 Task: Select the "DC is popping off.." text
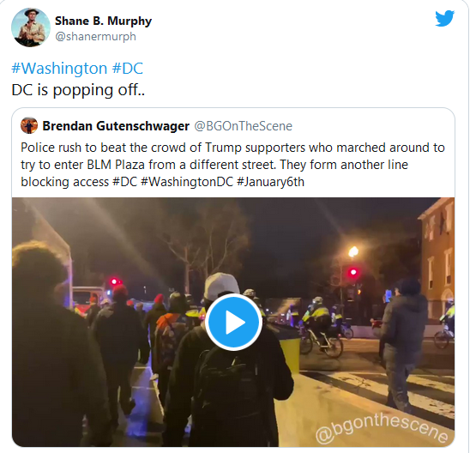(78, 90)
